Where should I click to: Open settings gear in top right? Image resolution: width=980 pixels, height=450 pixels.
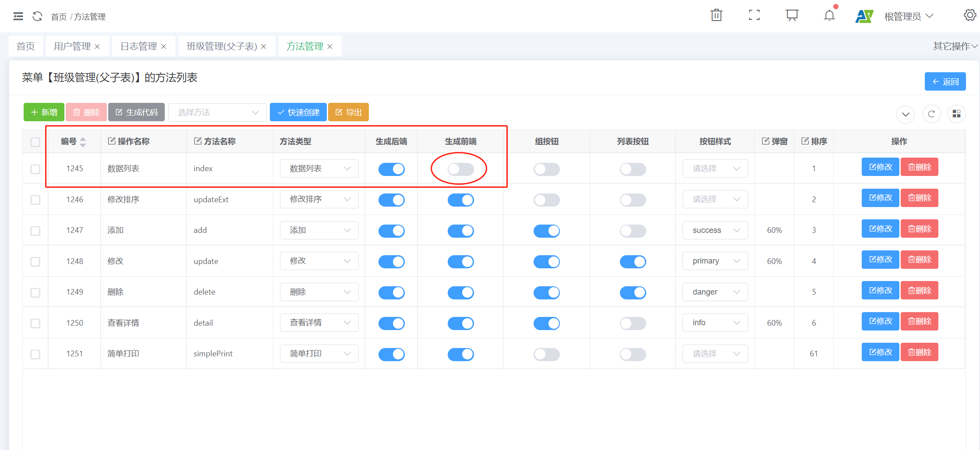coord(969,15)
